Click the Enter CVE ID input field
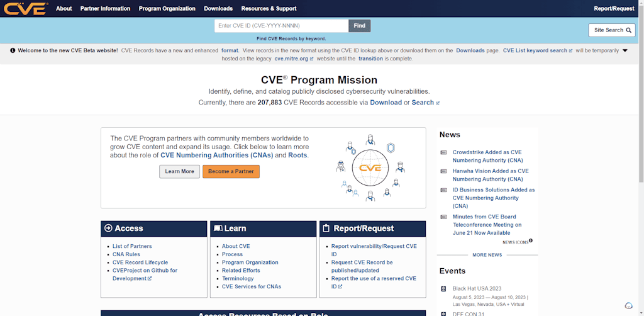Viewport: 644px width, 316px height. [281, 26]
